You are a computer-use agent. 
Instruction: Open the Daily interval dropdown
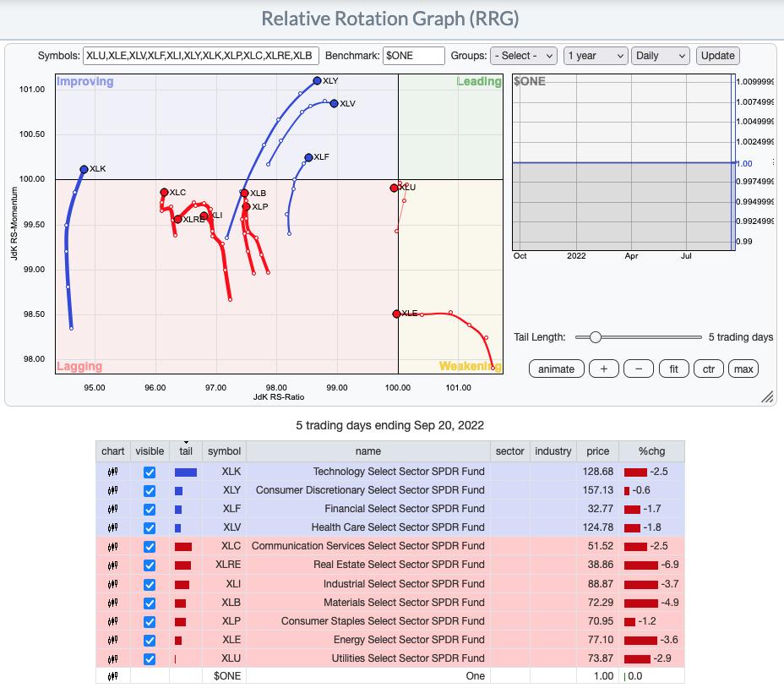pyautogui.click(x=661, y=56)
